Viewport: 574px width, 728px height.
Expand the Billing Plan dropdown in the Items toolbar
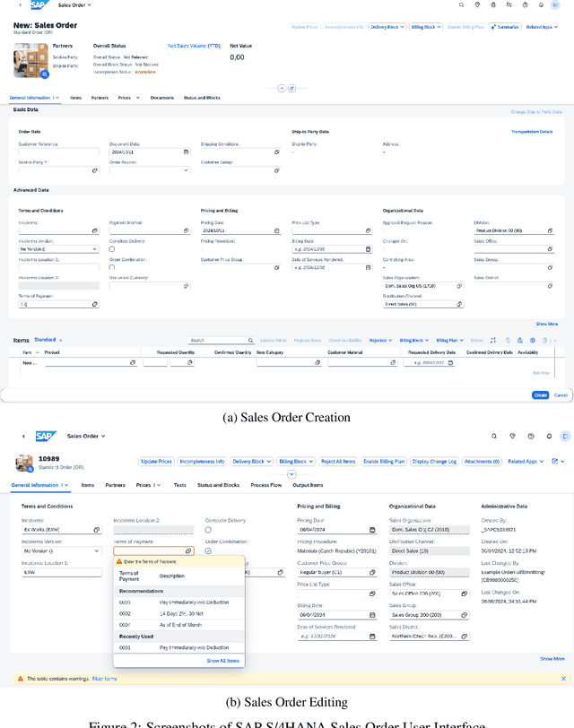[x=449, y=341]
